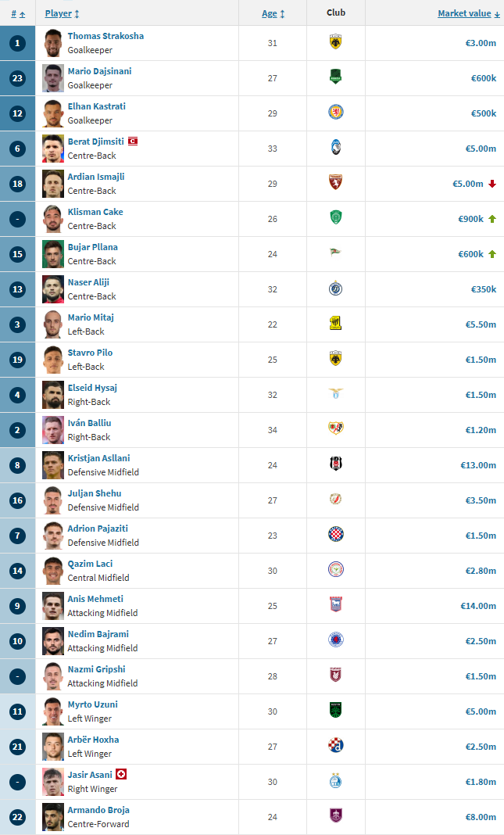Image resolution: width=504 pixels, height=835 pixels.
Task: Sort the squad by Age
Action: [273, 14]
